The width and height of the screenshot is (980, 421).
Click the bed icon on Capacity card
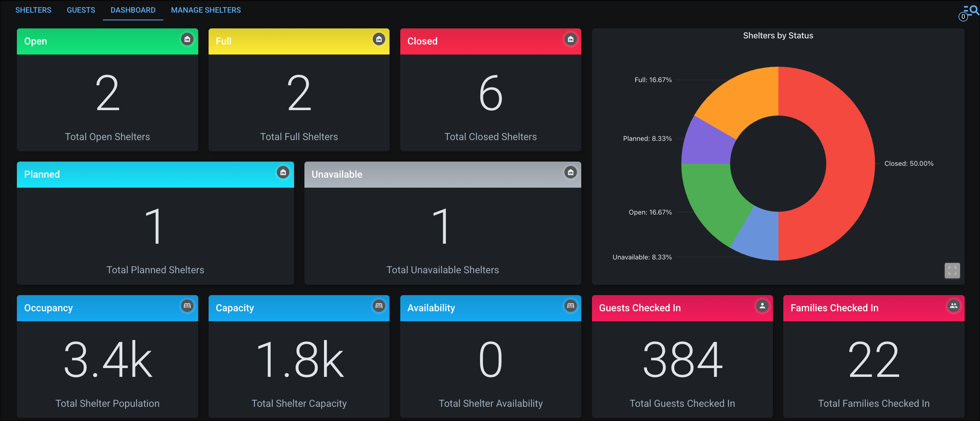tap(379, 306)
